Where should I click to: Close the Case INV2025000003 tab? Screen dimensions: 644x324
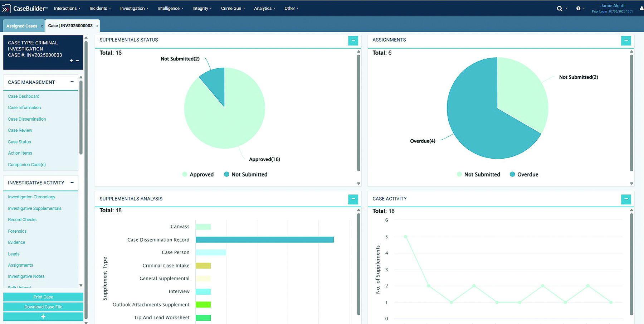97,26
